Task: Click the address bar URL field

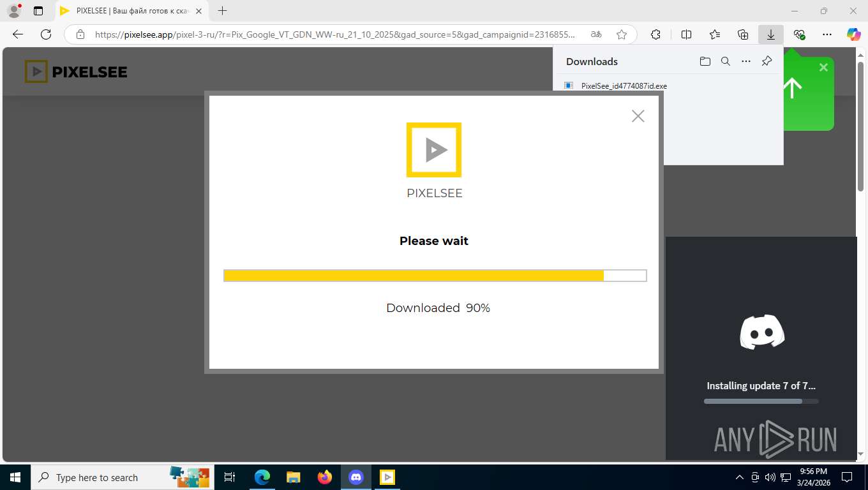Action: [x=334, y=34]
